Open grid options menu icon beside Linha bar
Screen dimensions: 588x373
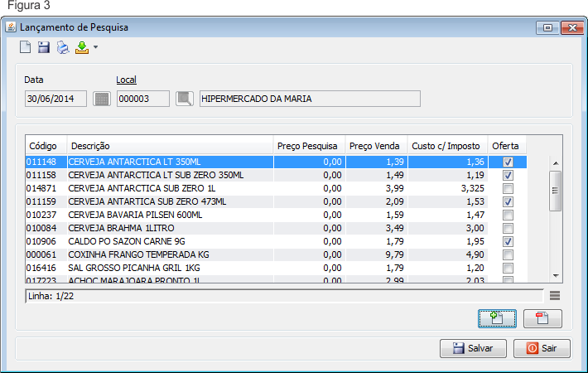pyautogui.click(x=555, y=295)
